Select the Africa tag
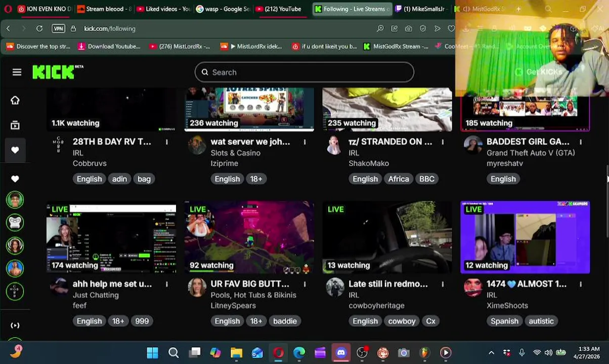The height and width of the screenshot is (364, 609). click(399, 179)
